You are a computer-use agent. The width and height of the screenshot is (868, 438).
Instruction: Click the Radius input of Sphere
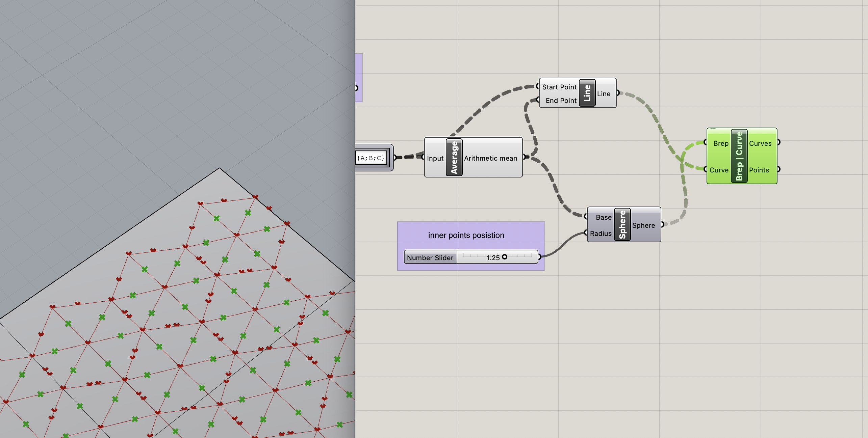601,234
